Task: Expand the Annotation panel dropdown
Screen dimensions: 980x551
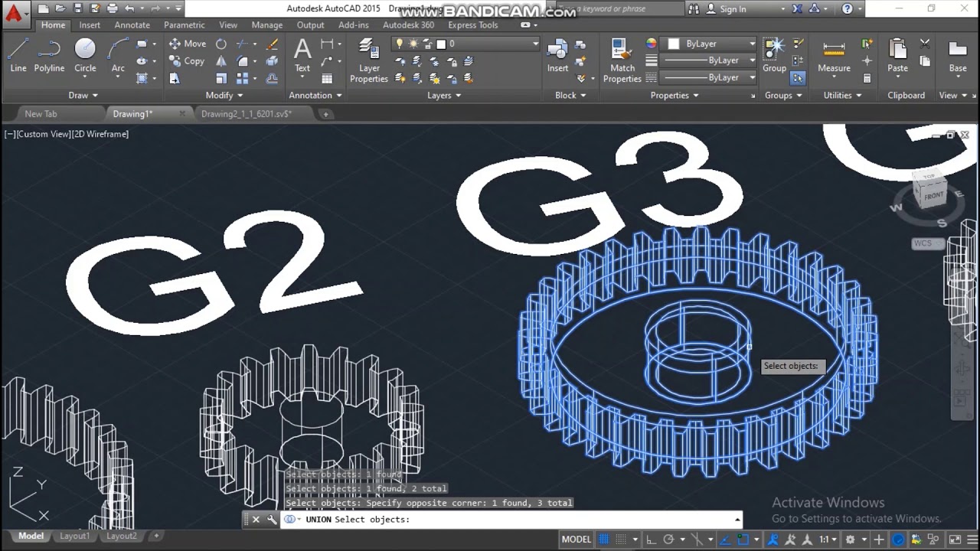Action: click(315, 96)
